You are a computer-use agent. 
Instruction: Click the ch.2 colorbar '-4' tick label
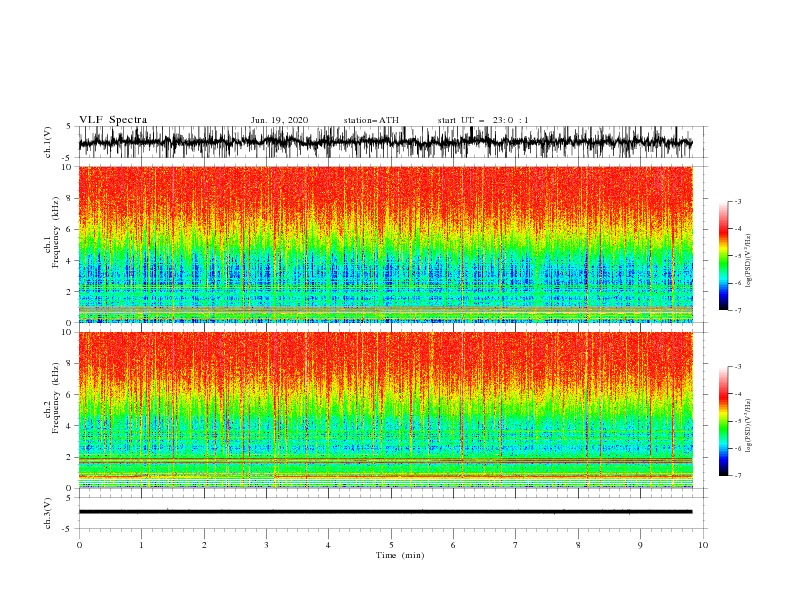pyautogui.click(x=738, y=394)
